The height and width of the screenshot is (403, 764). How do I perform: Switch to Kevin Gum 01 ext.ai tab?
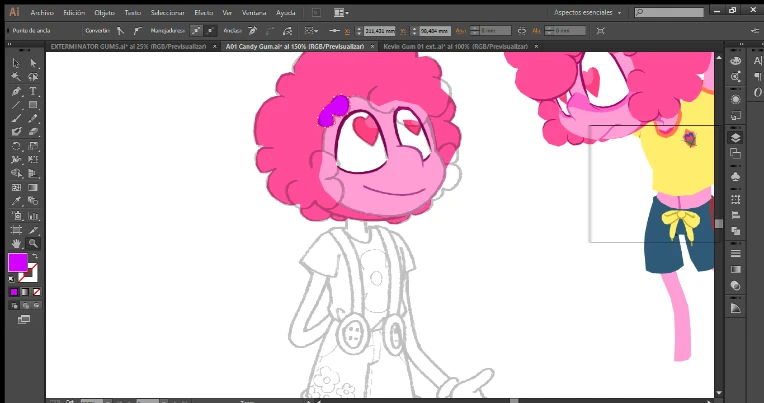point(456,46)
